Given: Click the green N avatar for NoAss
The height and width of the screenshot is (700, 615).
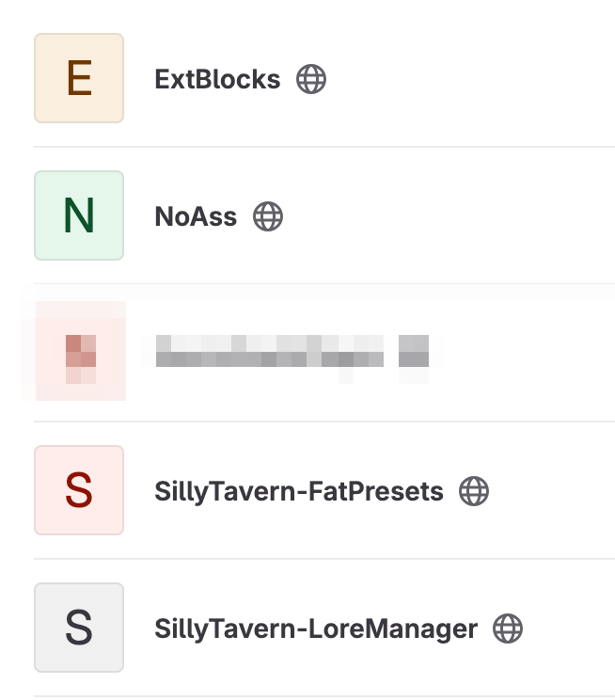Looking at the screenshot, I should [x=79, y=215].
